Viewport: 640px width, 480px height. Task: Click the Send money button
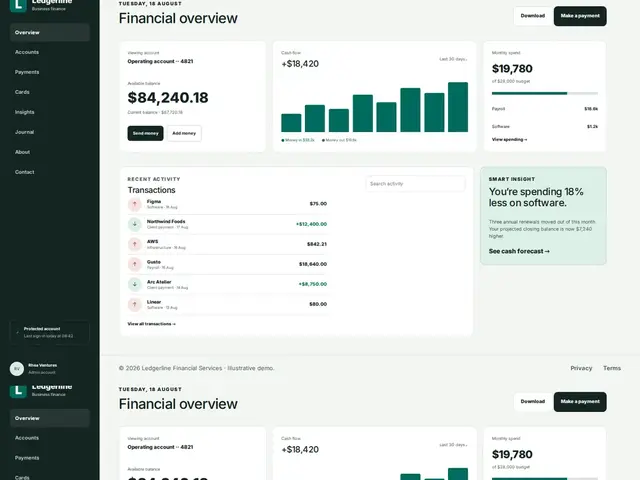point(145,133)
